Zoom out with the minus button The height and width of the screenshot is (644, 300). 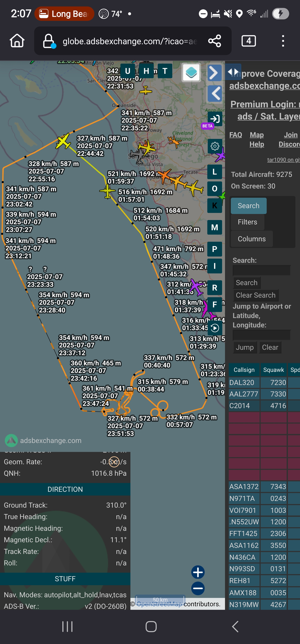point(198,588)
